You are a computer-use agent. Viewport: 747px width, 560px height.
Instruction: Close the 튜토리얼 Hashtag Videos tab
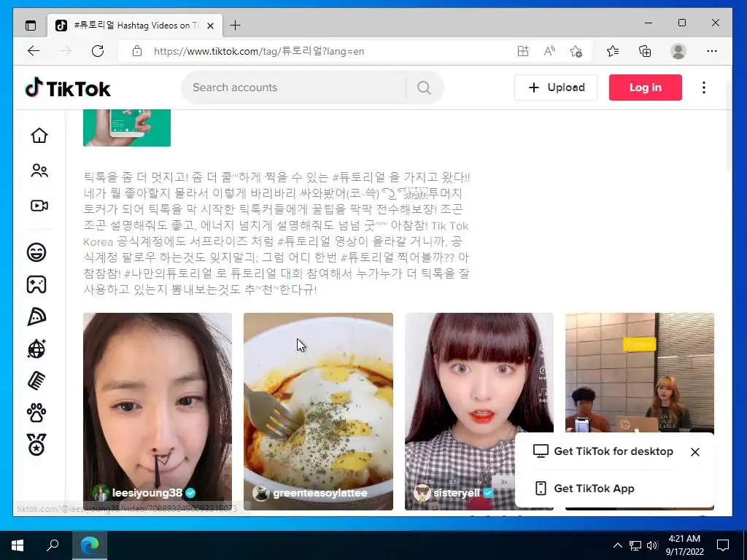(x=211, y=26)
